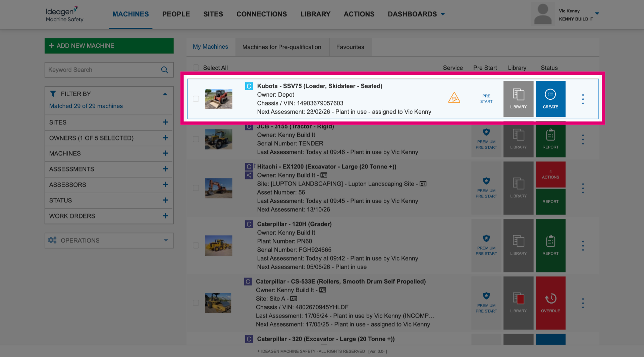
Task: Open three-dot menu for JCB 3155
Action: tap(583, 139)
